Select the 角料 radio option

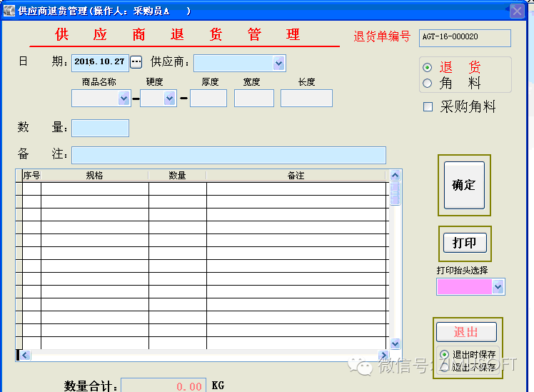click(x=428, y=83)
